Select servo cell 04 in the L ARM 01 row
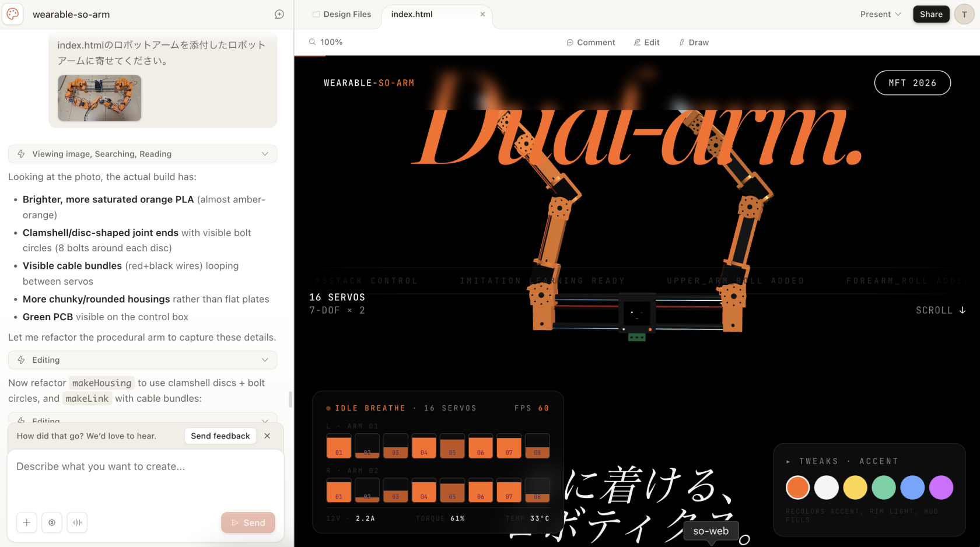The image size is (980, 547). coord(424,446)
